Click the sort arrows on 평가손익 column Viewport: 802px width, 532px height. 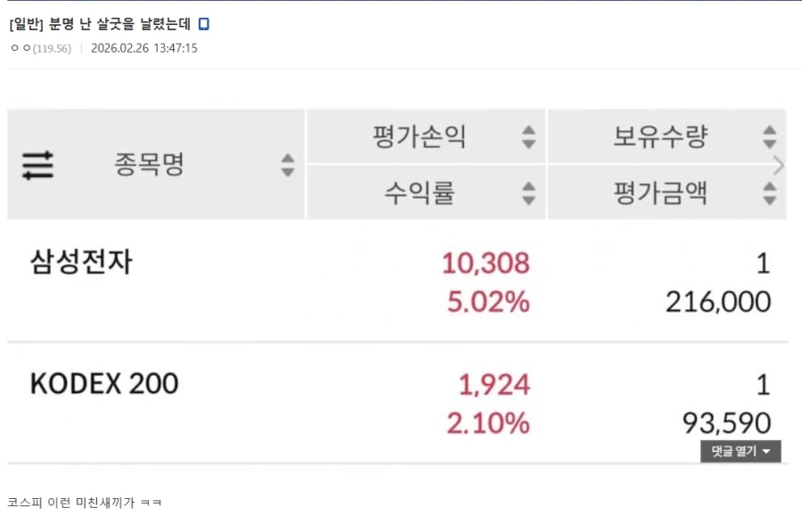529,137
